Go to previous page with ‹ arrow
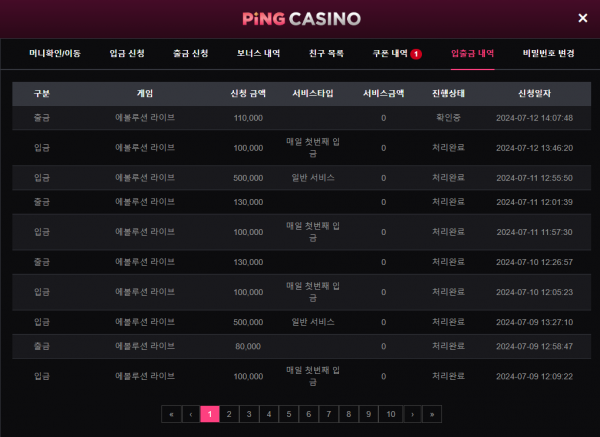600x437 pixels. (x=191, y=414)
